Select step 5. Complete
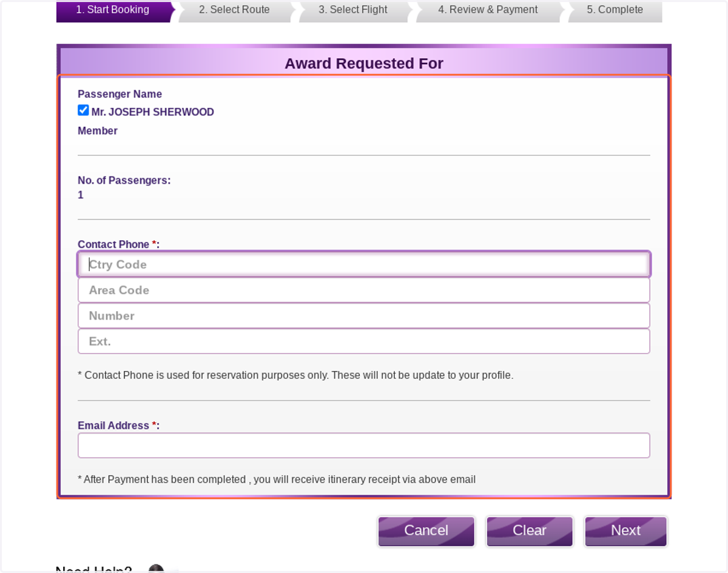 click(x=615, y=11)
